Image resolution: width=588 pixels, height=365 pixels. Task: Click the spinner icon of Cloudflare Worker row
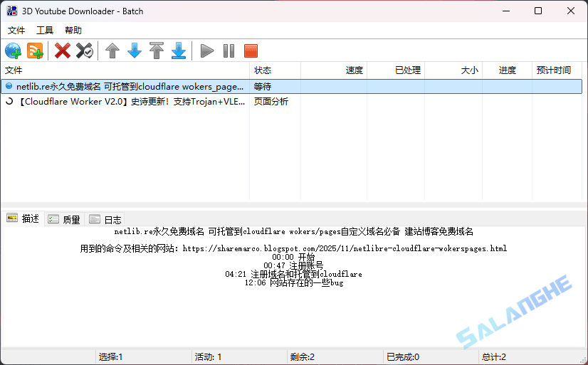coord(9,101)
